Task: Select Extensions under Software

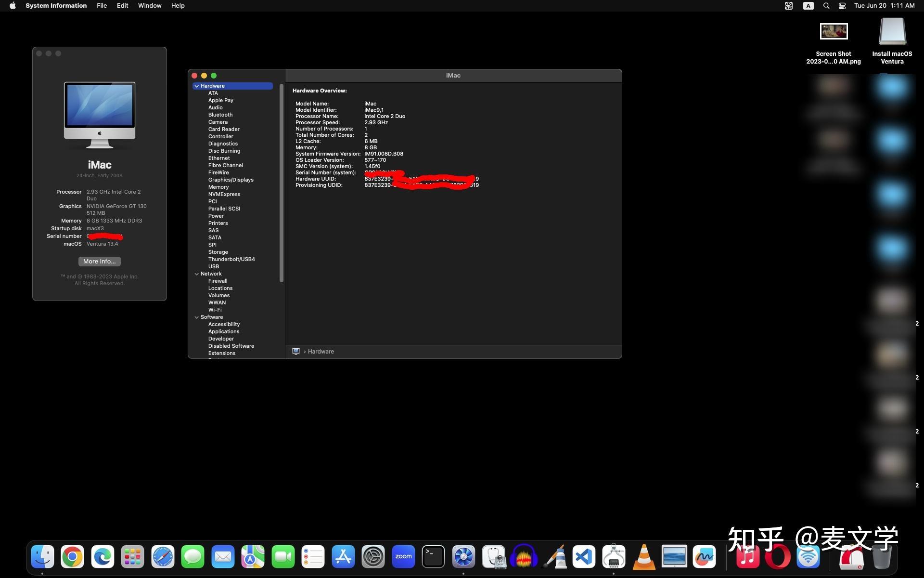Action: coord(222,354)
